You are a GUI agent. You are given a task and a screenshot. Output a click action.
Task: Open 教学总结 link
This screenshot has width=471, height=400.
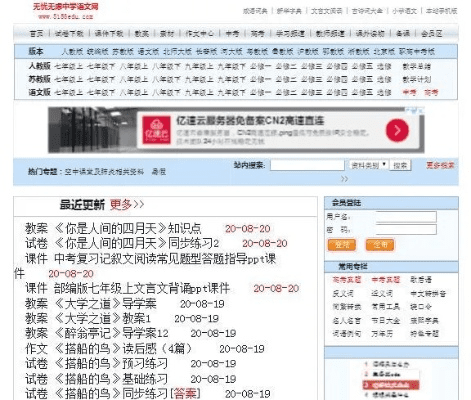pyautogui.click(x=417, y=66)
